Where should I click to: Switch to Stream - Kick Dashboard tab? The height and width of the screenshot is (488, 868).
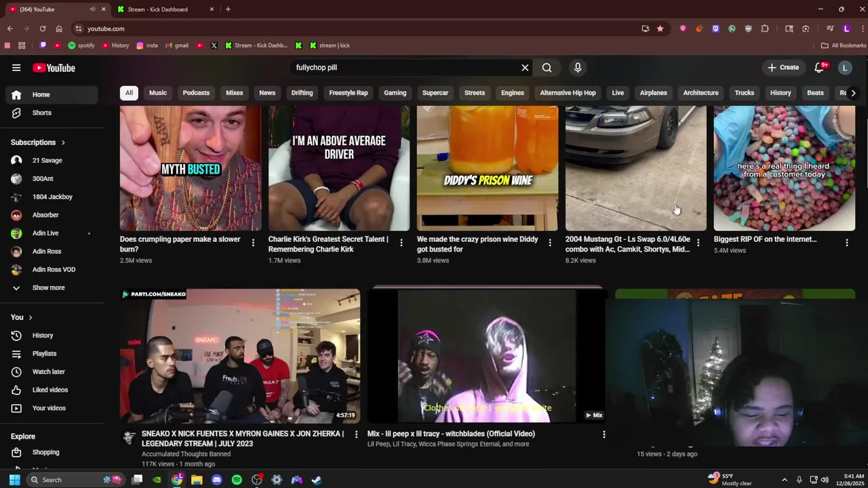(165, 9)
